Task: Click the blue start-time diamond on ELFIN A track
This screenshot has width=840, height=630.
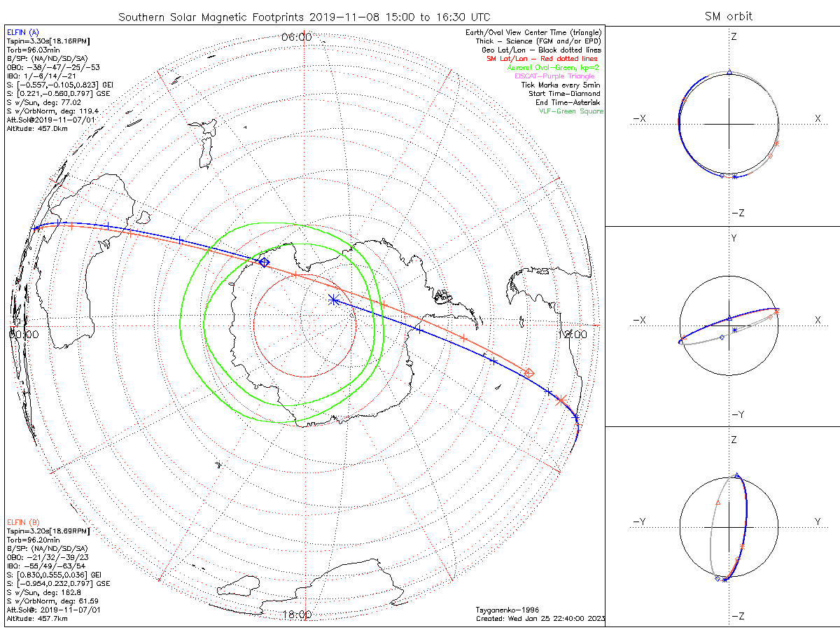Action: [264, 262]
